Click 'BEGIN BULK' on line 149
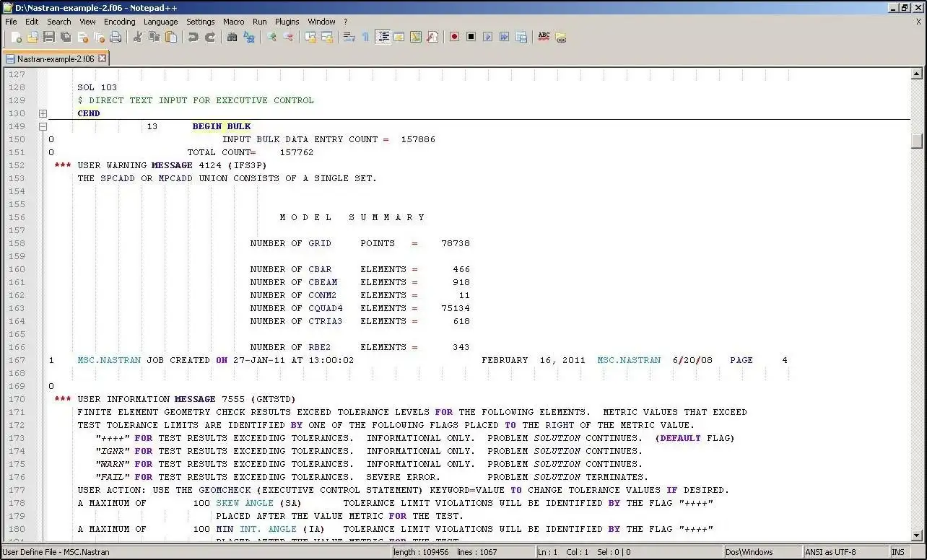This screenshot has width=927, height=560. point(221,126)
